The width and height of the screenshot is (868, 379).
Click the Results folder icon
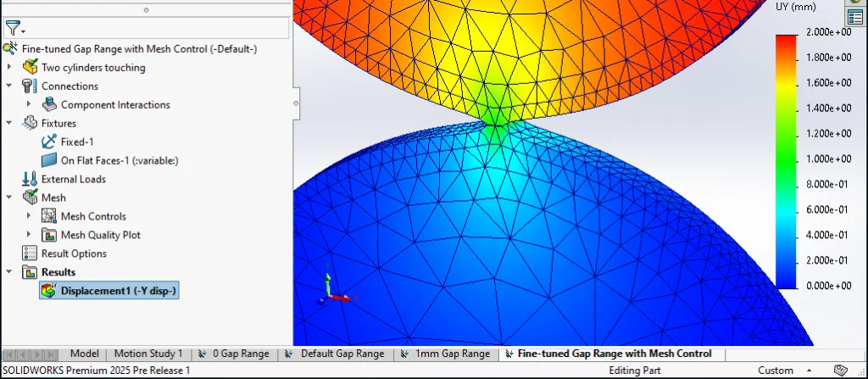(30, 272)
